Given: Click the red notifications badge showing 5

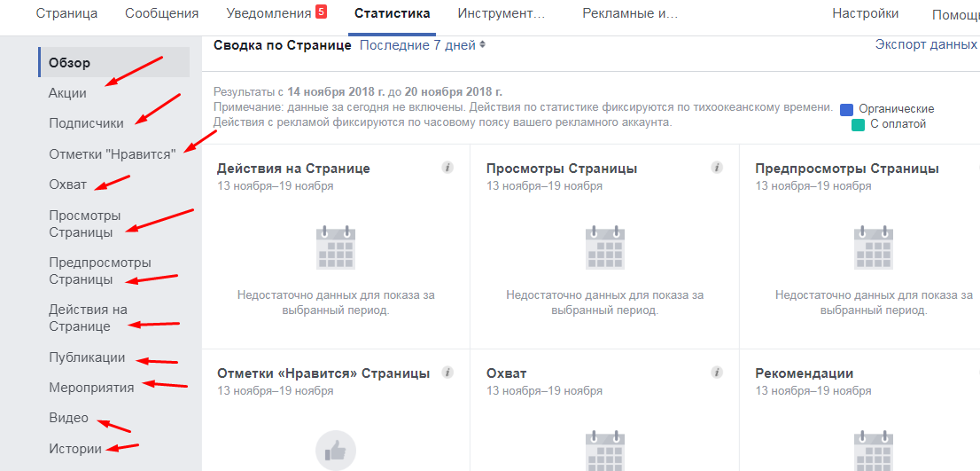Looking at the screenshot, I should pos(322,12).
